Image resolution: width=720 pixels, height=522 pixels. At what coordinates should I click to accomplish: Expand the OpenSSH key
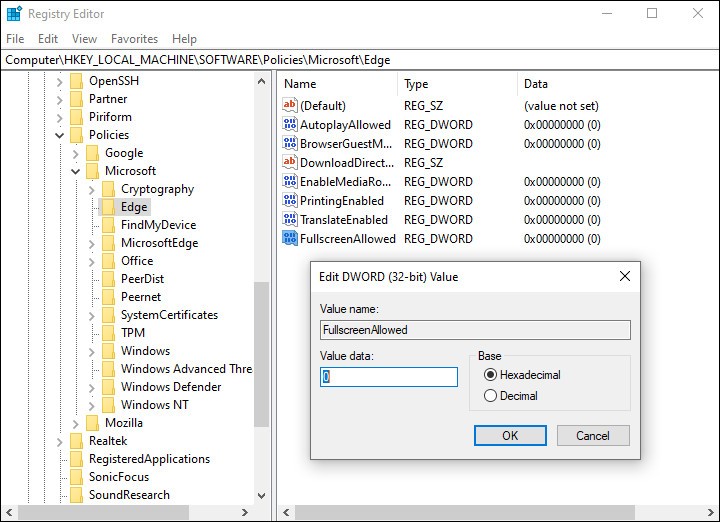point(60,82)
